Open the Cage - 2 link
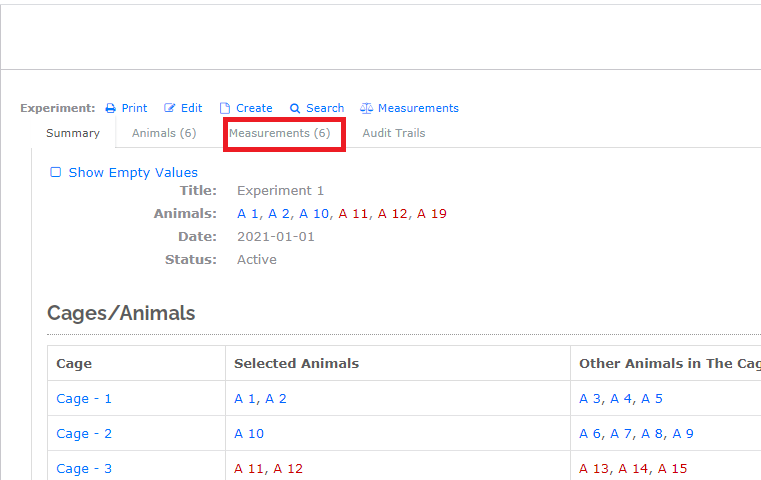Viewport: 761px width, 480px height. [x=84, y=434]
